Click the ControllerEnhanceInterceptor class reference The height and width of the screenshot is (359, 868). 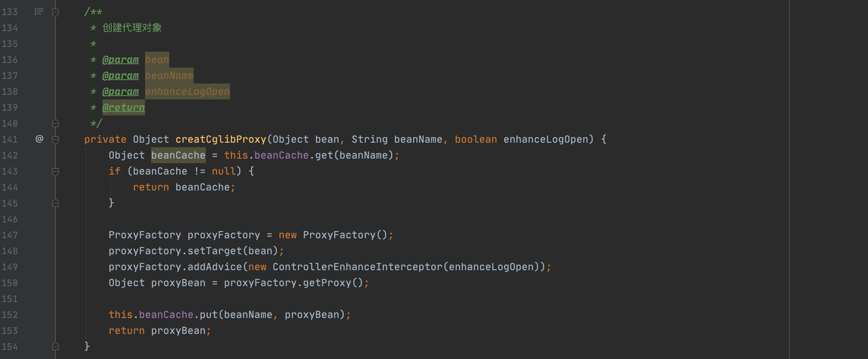[358, 267]
